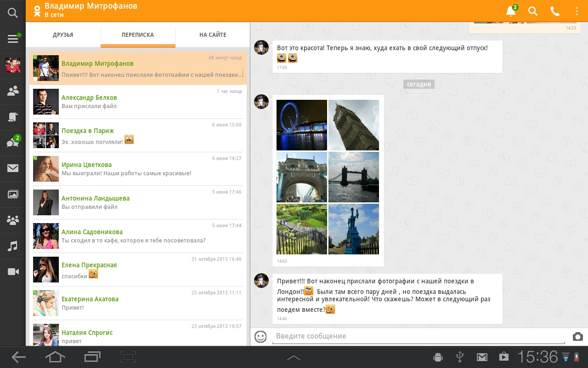Click the camera icon to attach photo
Image resolution: width=588 pixels, height=368 pixels.
point(577,337)
